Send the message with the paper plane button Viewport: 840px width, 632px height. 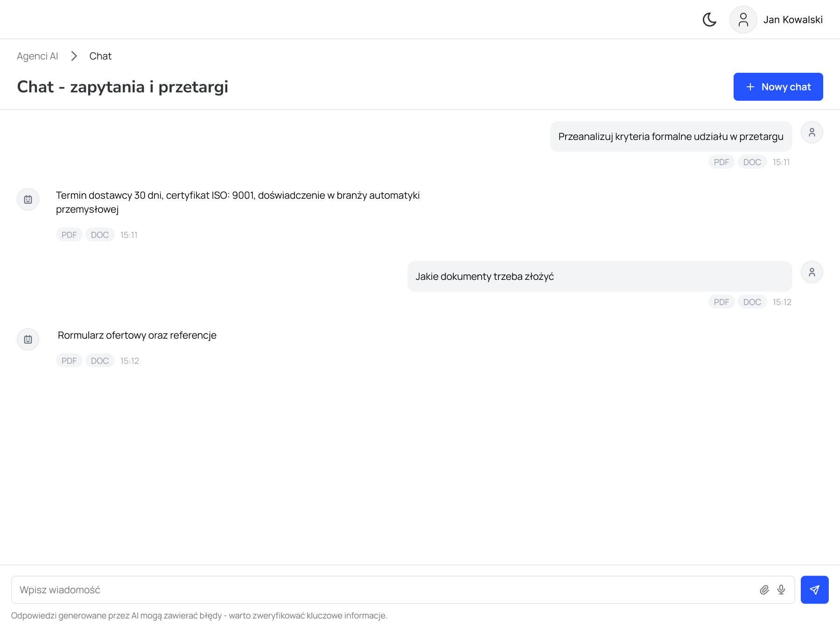[x=814, y=590]
